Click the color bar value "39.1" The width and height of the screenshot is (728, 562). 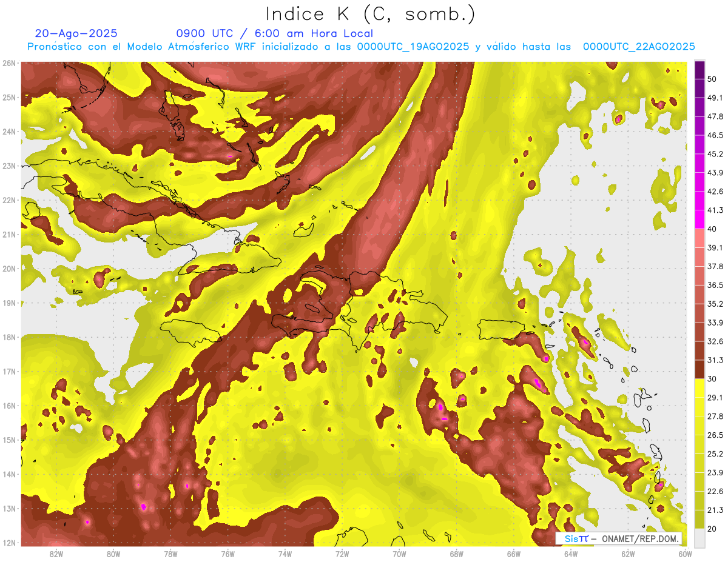click(x=715, y=247)
